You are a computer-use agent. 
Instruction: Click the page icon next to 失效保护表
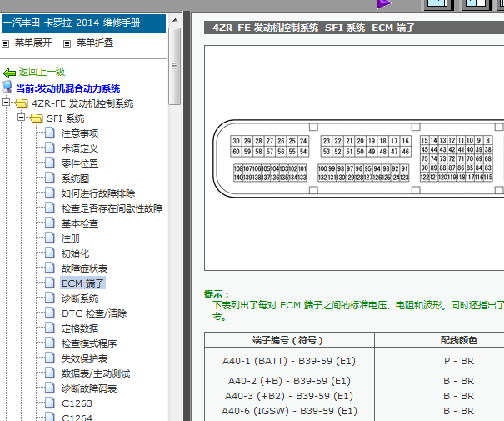(50, 358)
